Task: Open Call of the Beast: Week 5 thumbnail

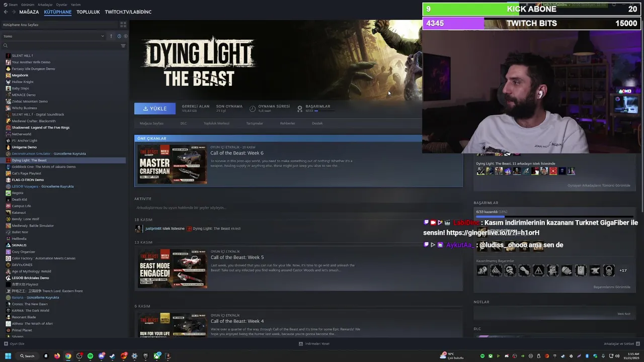Action: [173, 268]
